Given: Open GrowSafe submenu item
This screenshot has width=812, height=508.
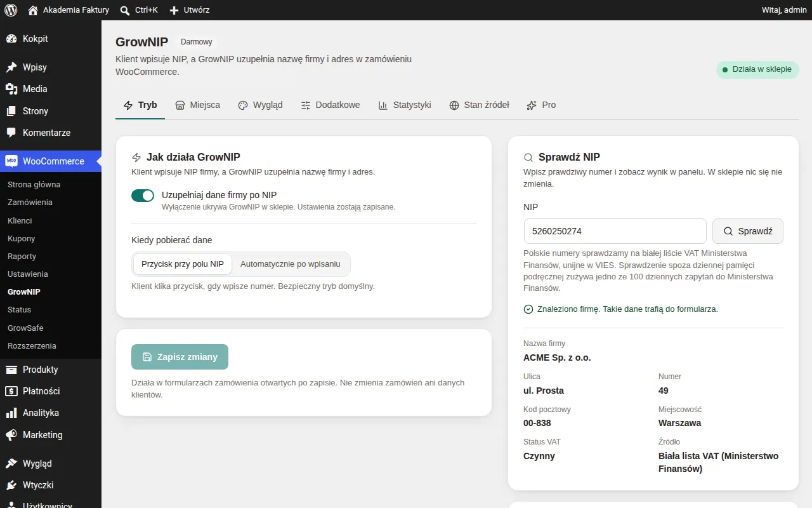Looking at the screenshot, I should pyautogui.click(x=25, y=328).
